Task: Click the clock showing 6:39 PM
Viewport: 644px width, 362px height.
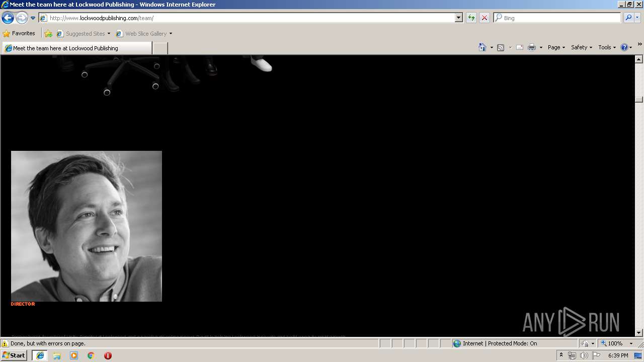Action: tap(618, 355)
